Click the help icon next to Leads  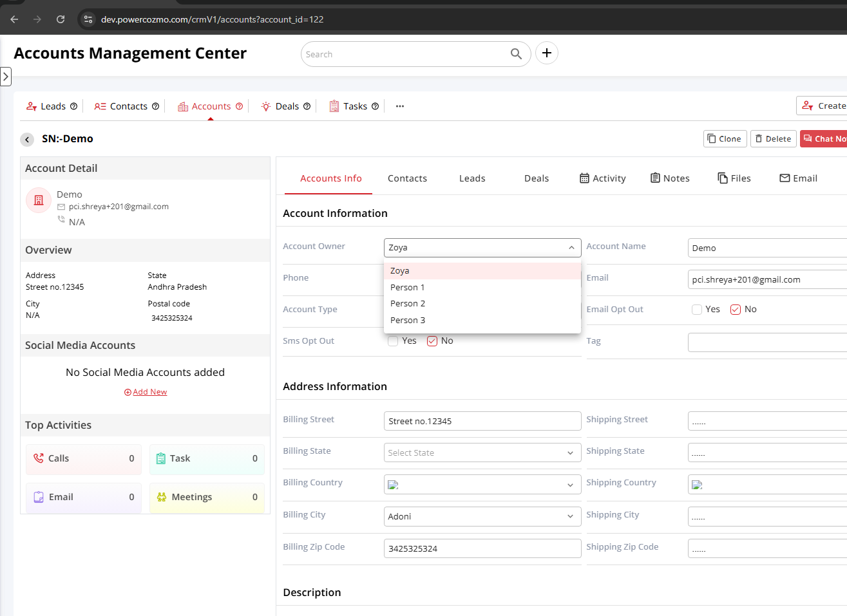73,106
